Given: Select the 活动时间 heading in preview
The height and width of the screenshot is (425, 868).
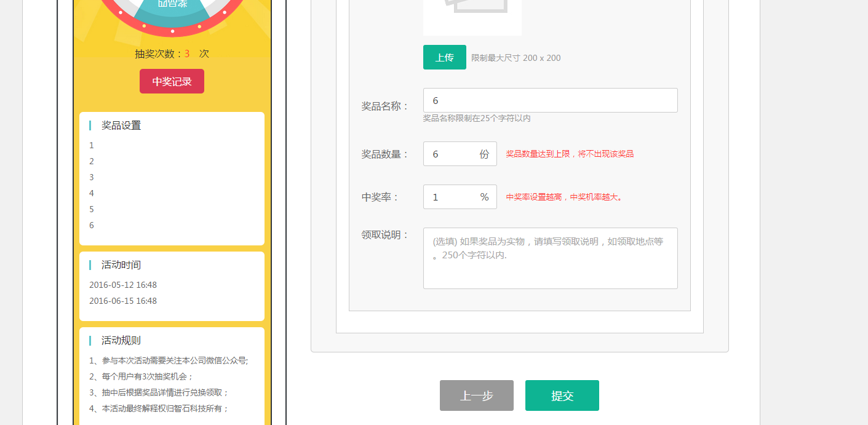Looking at the screenshot, I should pyautogui.click(x=121, y=265).
